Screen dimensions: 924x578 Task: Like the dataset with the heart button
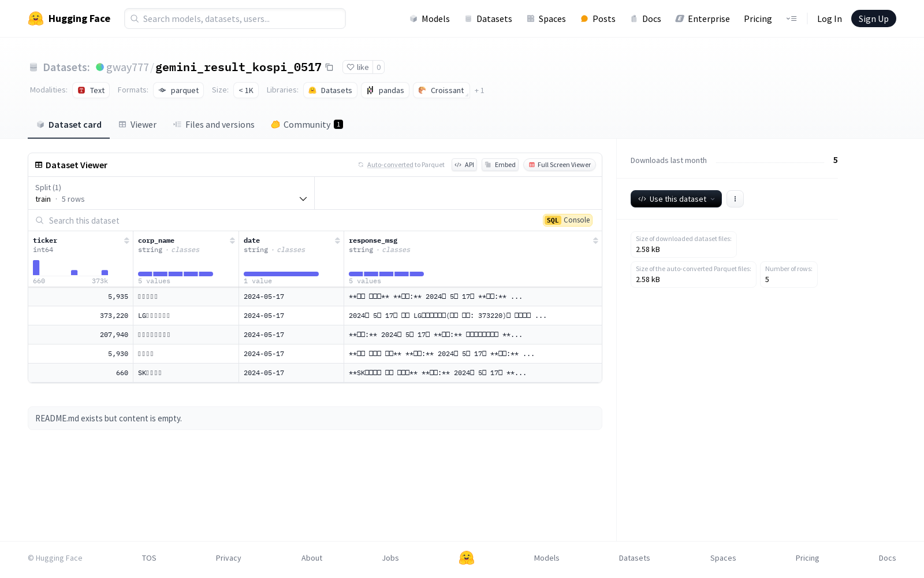[357, 67]
